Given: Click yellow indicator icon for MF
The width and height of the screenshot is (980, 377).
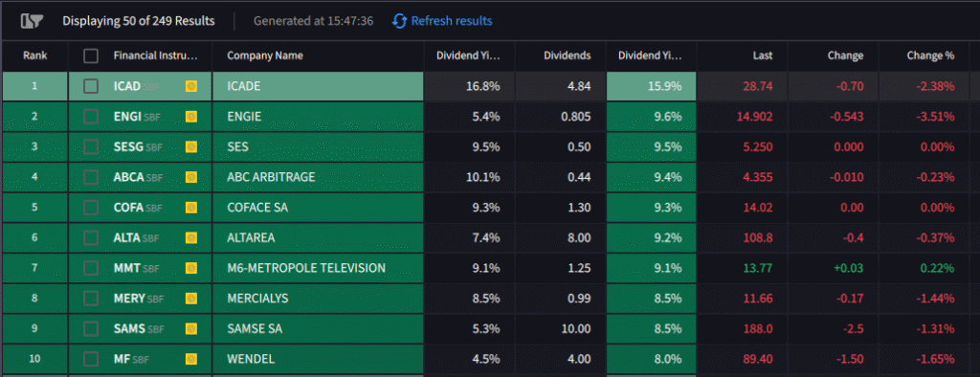Looking at the screenshot, I should pos(191,359).
